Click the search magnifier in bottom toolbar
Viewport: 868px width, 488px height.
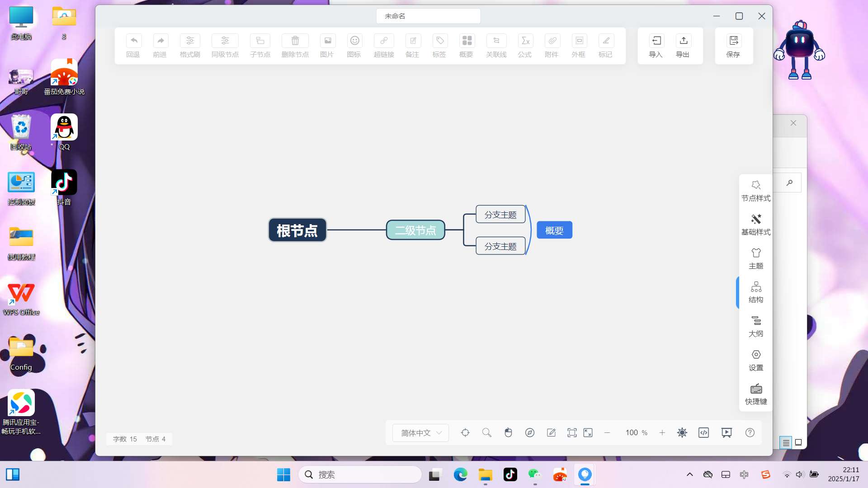(487, 433)
